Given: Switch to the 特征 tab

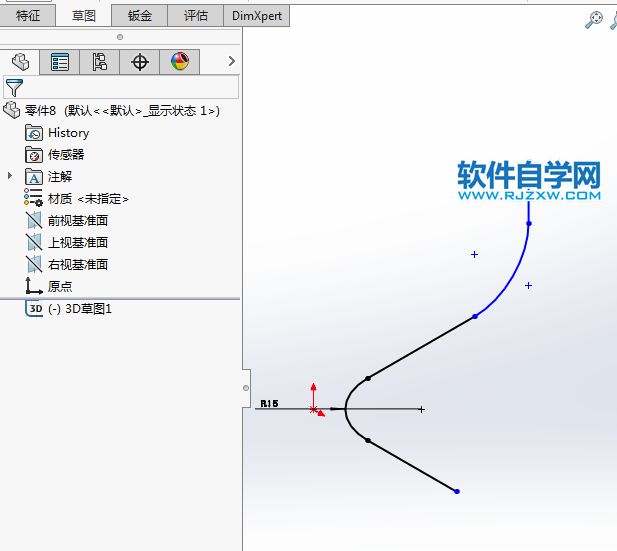Looking at the screenshot, I should [x=28, y=16].
